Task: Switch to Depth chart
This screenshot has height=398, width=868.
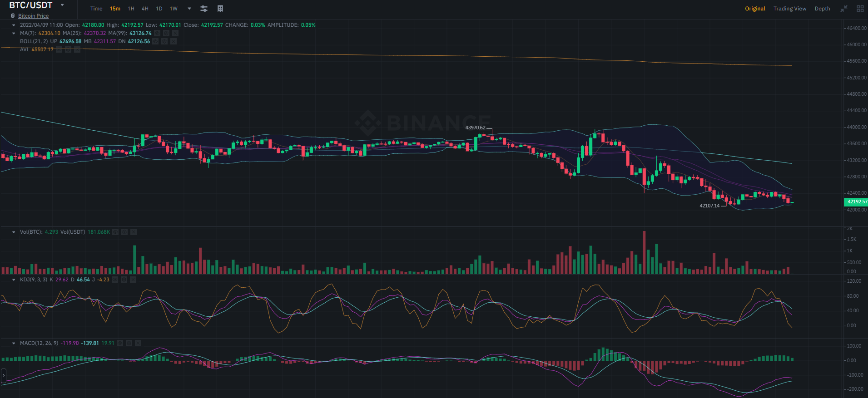Action: click(x=822, y=9)
